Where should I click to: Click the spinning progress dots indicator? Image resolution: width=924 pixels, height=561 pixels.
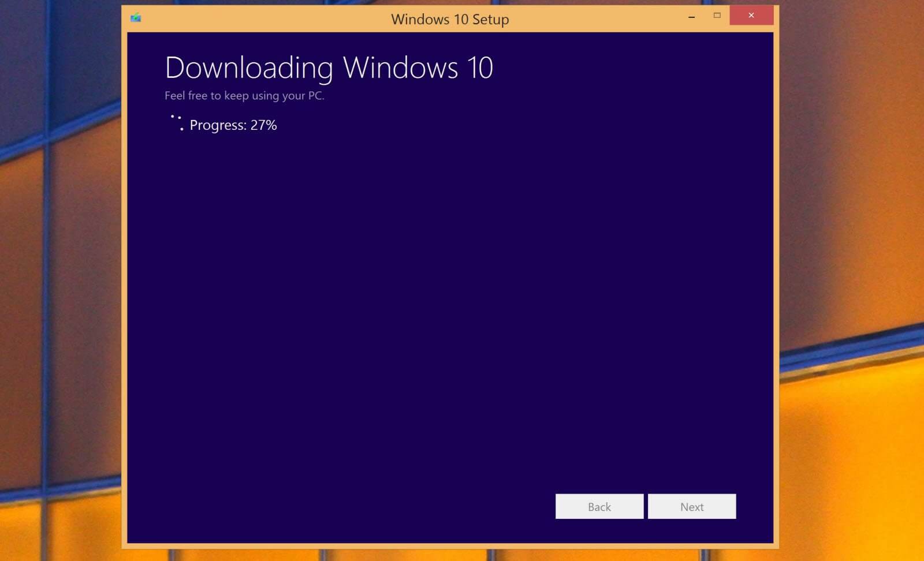tap(177, 122)
